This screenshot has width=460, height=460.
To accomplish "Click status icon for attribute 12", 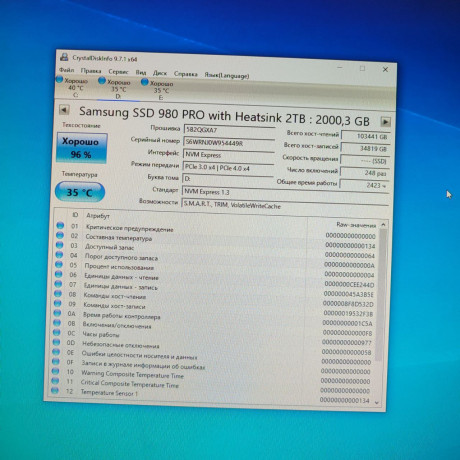I will click(x=54, y=390).
